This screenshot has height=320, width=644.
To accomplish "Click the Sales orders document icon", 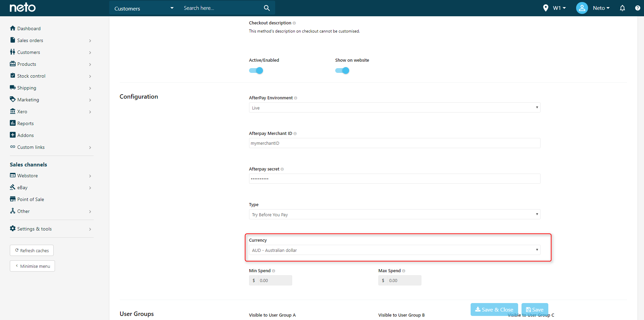I will 13,40.
